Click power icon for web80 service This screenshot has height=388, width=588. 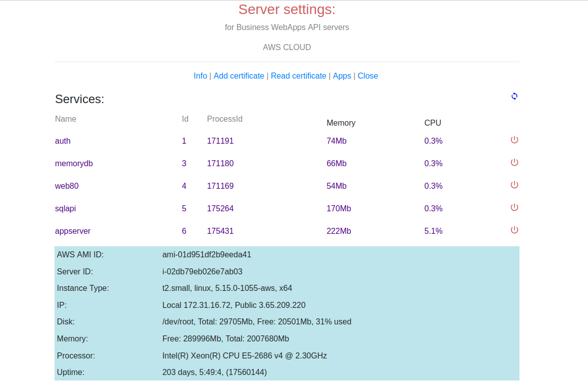pyautogui.click(x=514, y=185)
